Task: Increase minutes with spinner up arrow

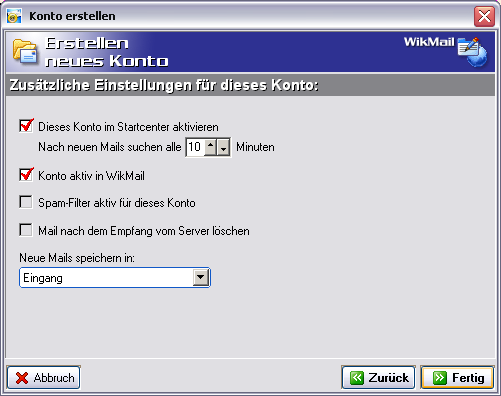Action: (x=210, y=147)
